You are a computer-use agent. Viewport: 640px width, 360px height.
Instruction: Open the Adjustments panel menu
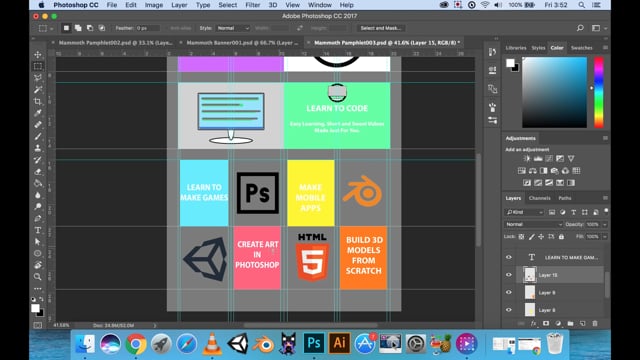point(605,138)
